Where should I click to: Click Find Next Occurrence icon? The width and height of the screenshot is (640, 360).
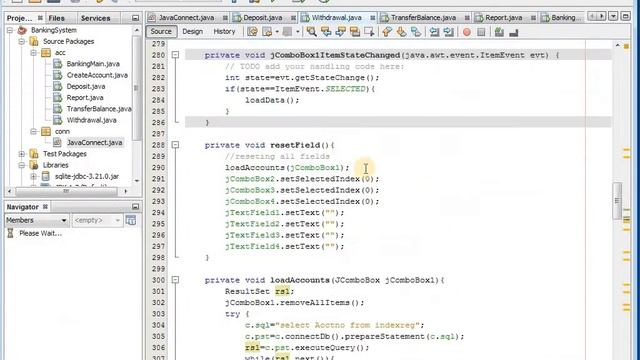click(340, 32)
